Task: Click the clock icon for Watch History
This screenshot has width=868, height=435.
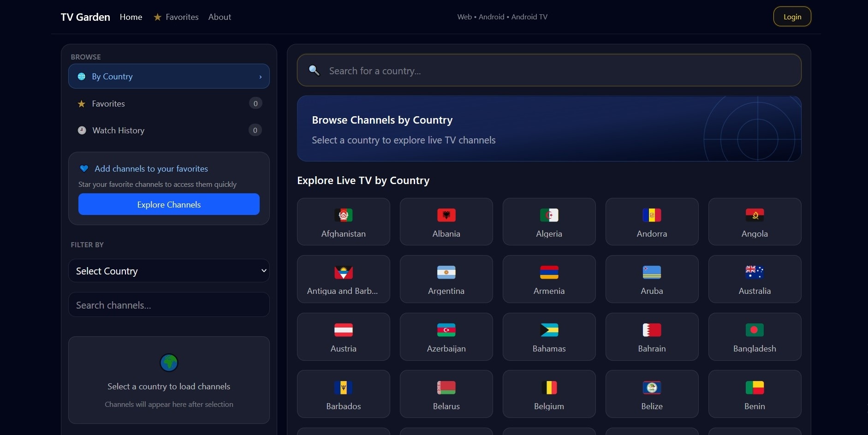Action: (x=82, y=130)
